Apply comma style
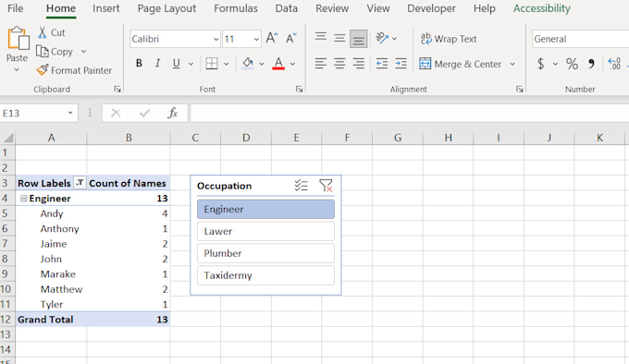629x364 pixels. [x=591, y=64]
